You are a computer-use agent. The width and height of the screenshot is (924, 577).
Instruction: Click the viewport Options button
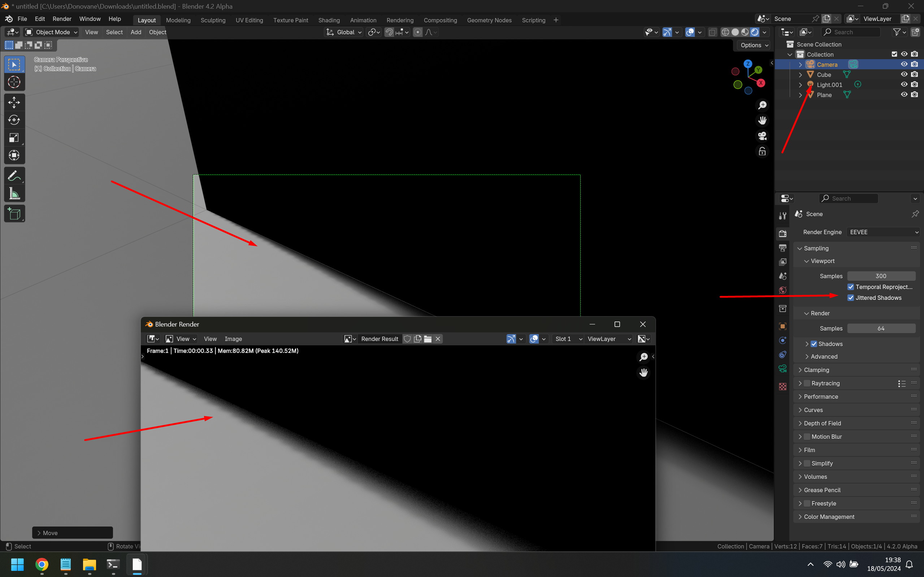coord(754,45)
